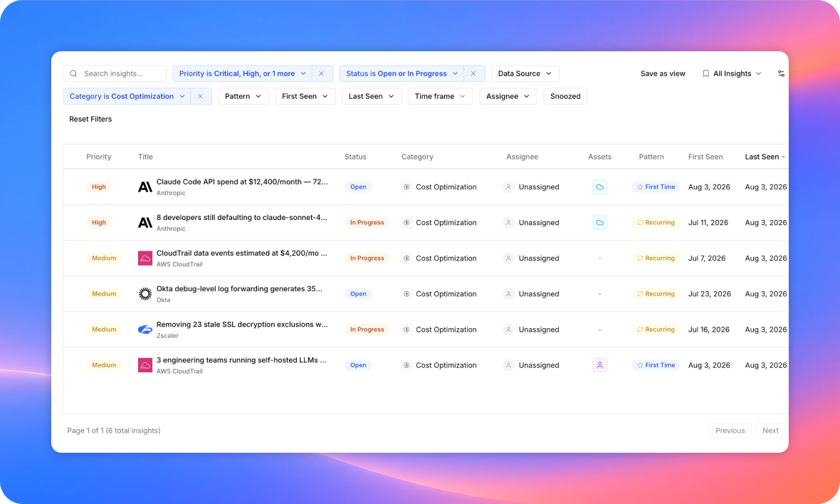
Task: Open the 8 developers still defaulting insight
Action: [x=241, y=217]
